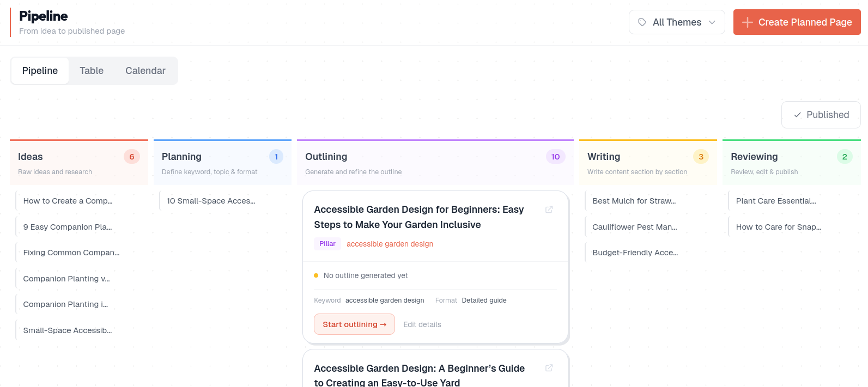Switch to the Pipeline view tab

pyautogui.click(x=40, y=71)
